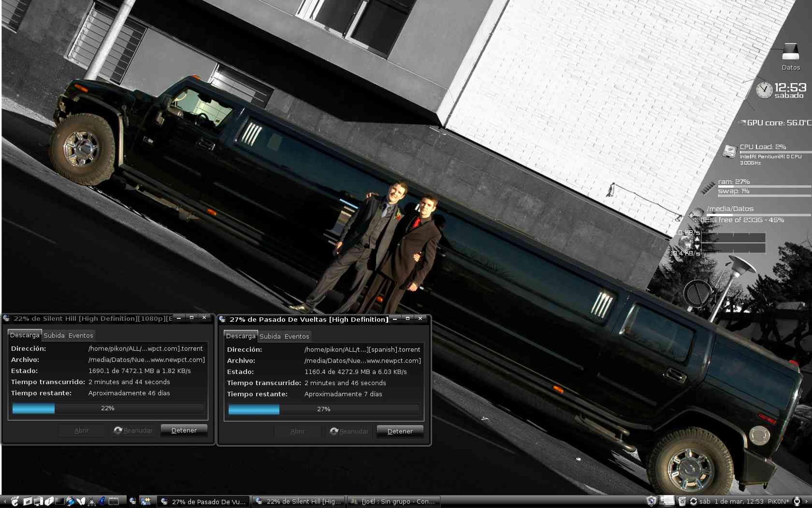Click the text '2 minutes and 44 seconds'
The width and height of the screenshot is (812, 508).
[129, 382]
